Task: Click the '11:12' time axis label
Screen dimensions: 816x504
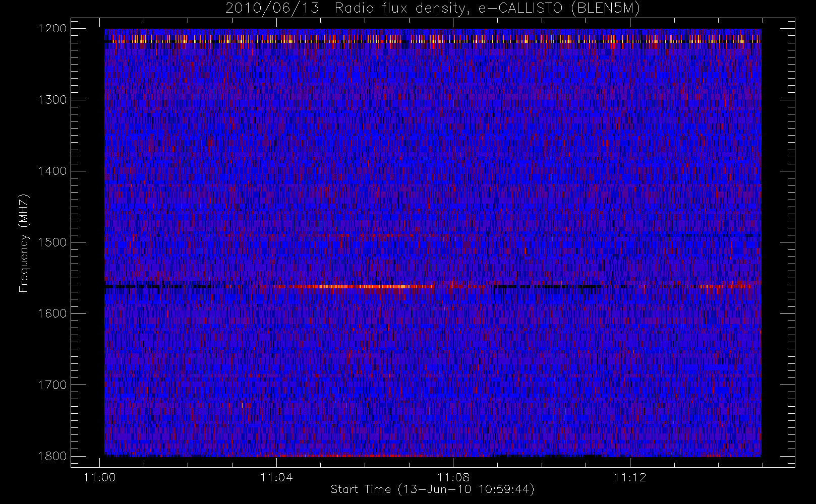Action: click(630, 477)
